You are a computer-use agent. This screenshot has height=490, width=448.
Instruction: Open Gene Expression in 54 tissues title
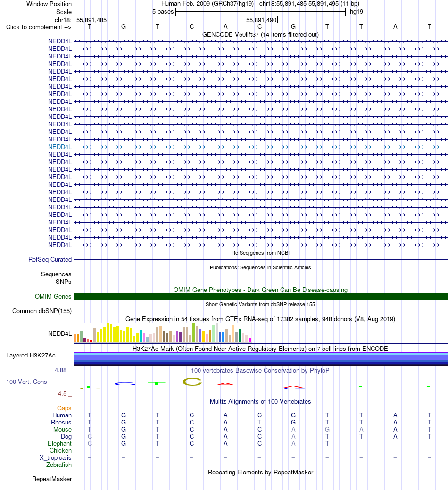[x=260, y=319]
